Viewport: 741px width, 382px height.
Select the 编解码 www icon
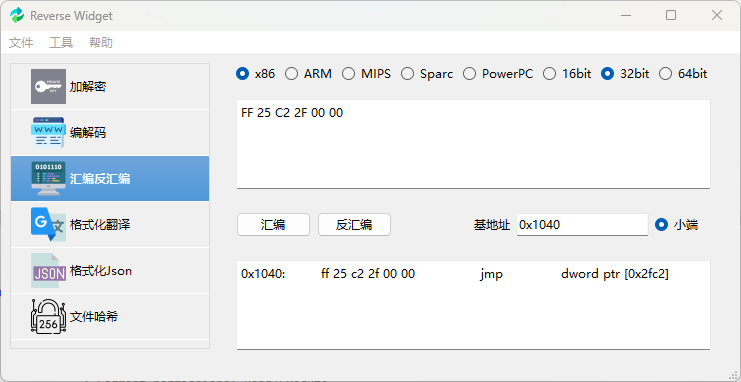tap(48, 133)
